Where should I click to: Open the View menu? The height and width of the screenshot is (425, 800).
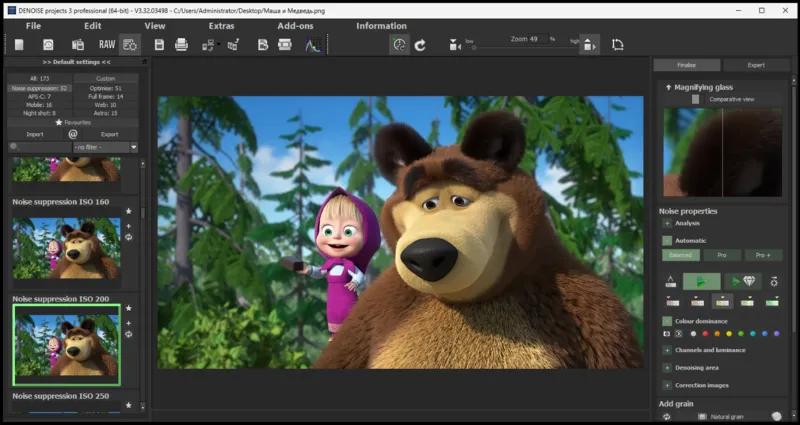(155, 26)
